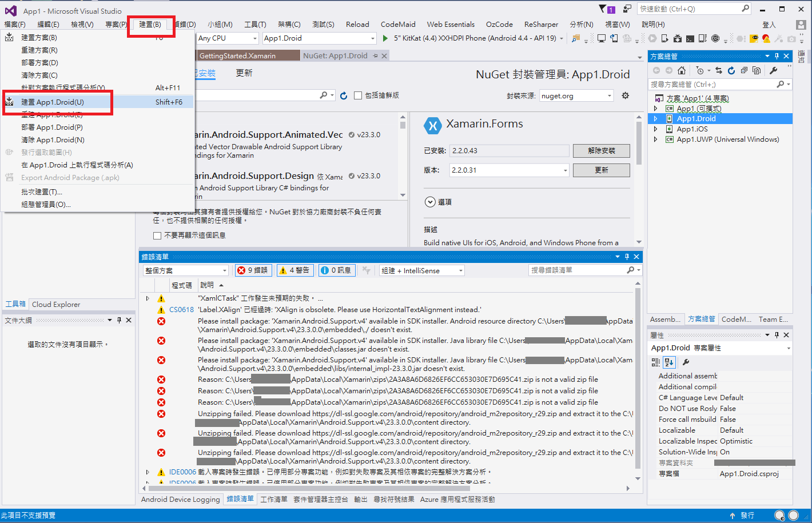Image resolution: width=812 pixels, height=523 pixels.
Task: Click the 更新 update button for Xamarin.Forms
Action: (601, 170)
